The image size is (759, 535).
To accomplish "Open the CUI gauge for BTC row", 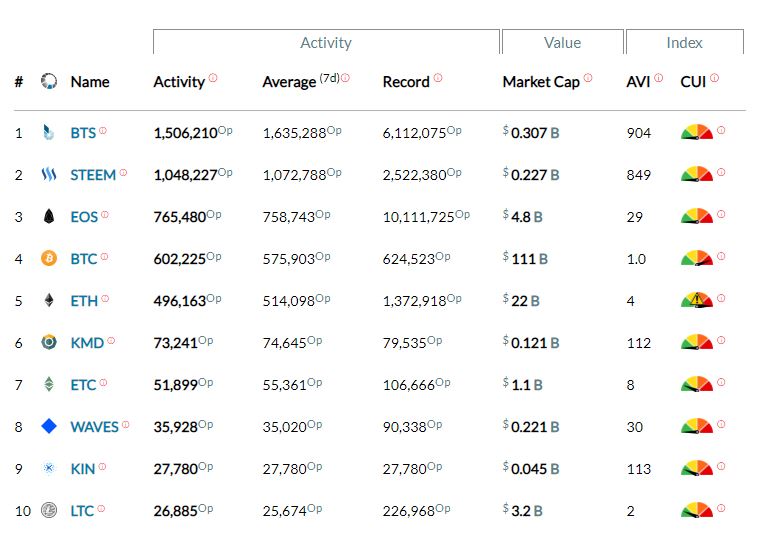I will (697, 258).
